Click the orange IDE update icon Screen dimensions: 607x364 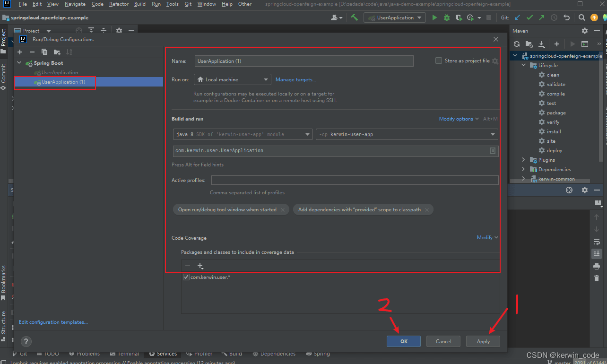click(x=594, y=17)
